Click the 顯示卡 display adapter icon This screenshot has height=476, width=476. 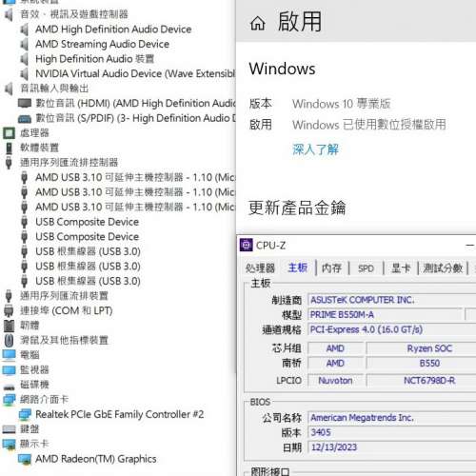9,445
